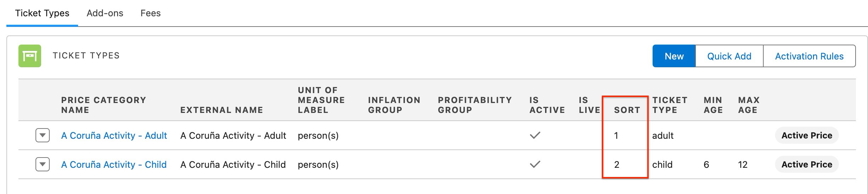
Task: Select the Ticket Types tab
Action: [x=42, y=13]
